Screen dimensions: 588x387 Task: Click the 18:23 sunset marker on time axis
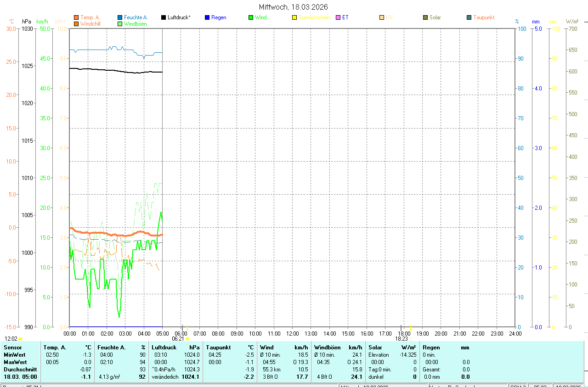tap(401, 339)
